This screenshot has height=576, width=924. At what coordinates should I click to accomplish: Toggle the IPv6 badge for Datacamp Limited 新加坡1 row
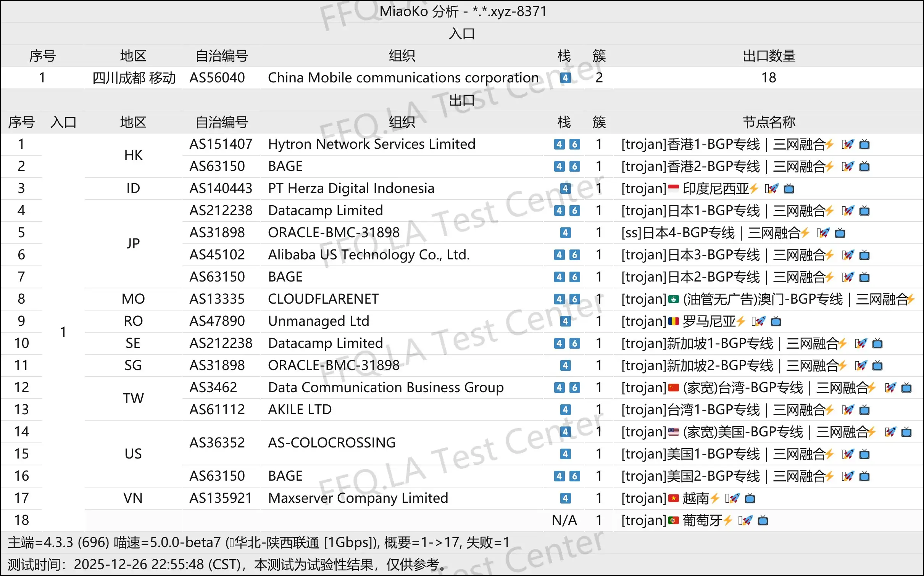tap(575, 343)
